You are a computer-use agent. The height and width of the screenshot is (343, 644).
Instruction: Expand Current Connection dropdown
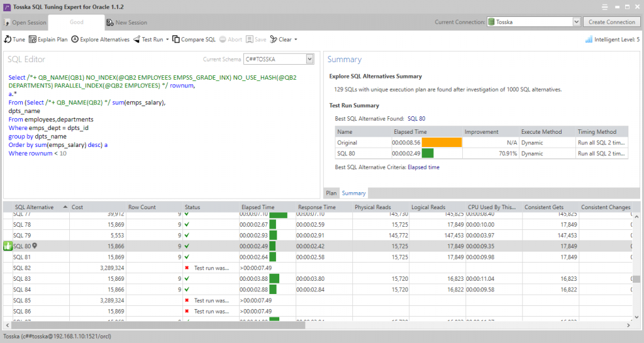[576, 22]
